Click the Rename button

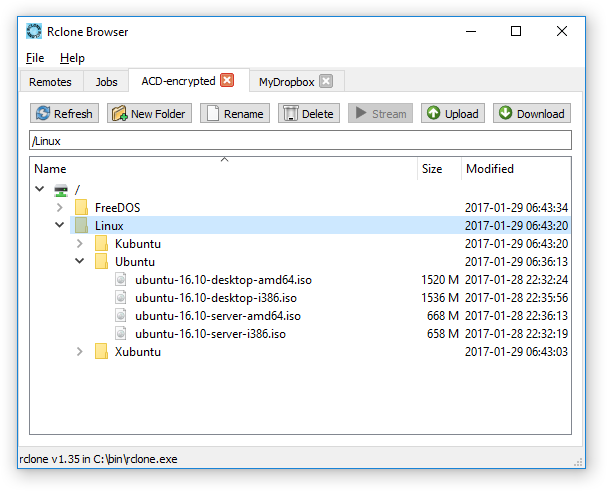point(235,113)
